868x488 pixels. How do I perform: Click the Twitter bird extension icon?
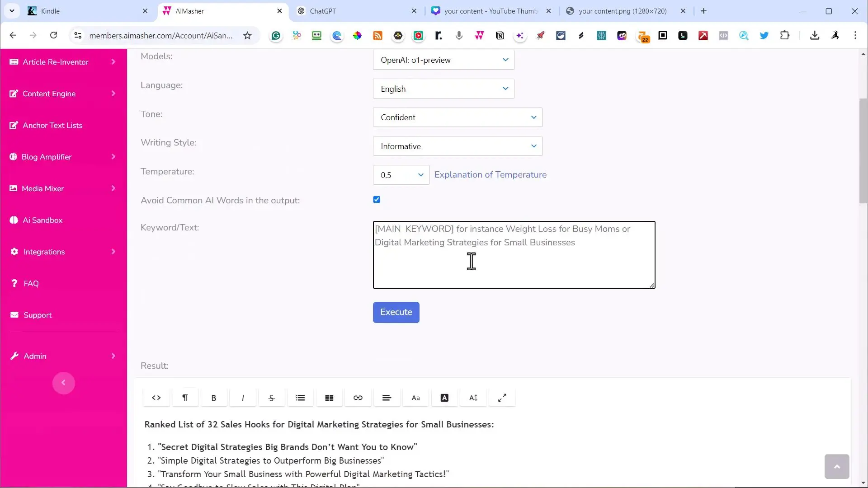click(764, 36)
